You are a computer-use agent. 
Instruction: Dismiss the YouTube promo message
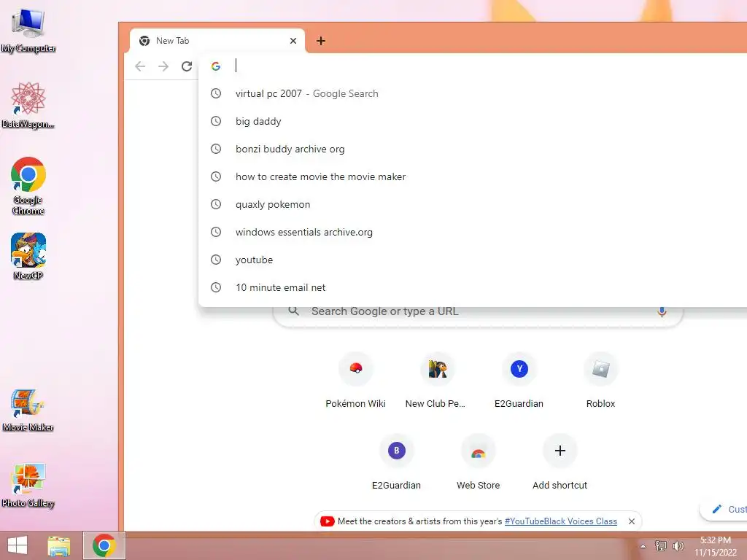(x=631, y=521)
